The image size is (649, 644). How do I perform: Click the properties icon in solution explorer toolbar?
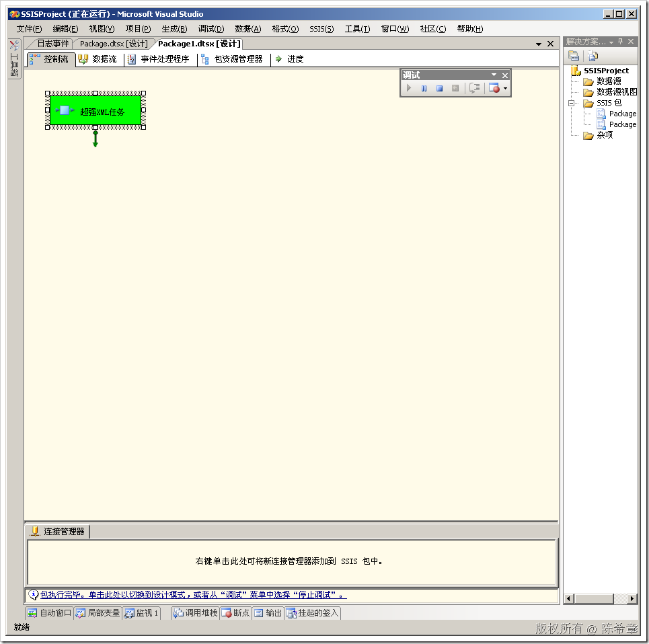pyautogui.click(x=574, y=56)
